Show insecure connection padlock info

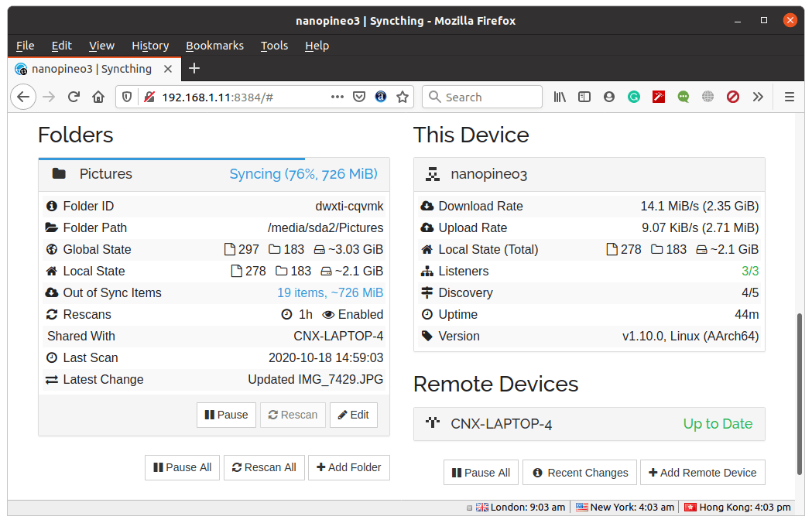[x=149, y=97]
